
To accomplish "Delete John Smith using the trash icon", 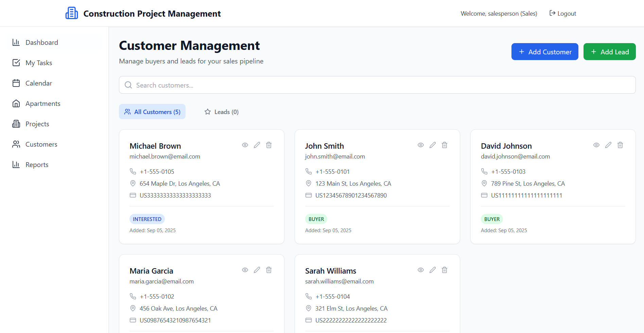I will point(445,145).
